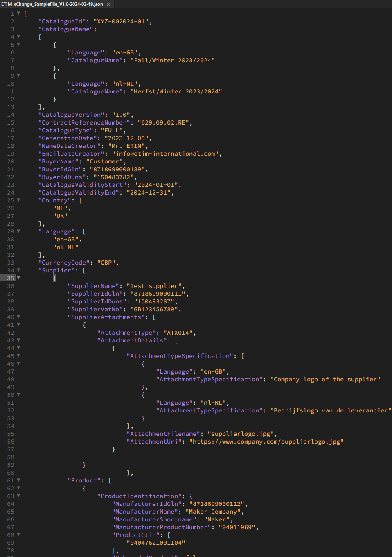The height and width of the screenshot is (557, 392).
Task: Click line number 19 in the gutter
Action: [x=11, y=154]
